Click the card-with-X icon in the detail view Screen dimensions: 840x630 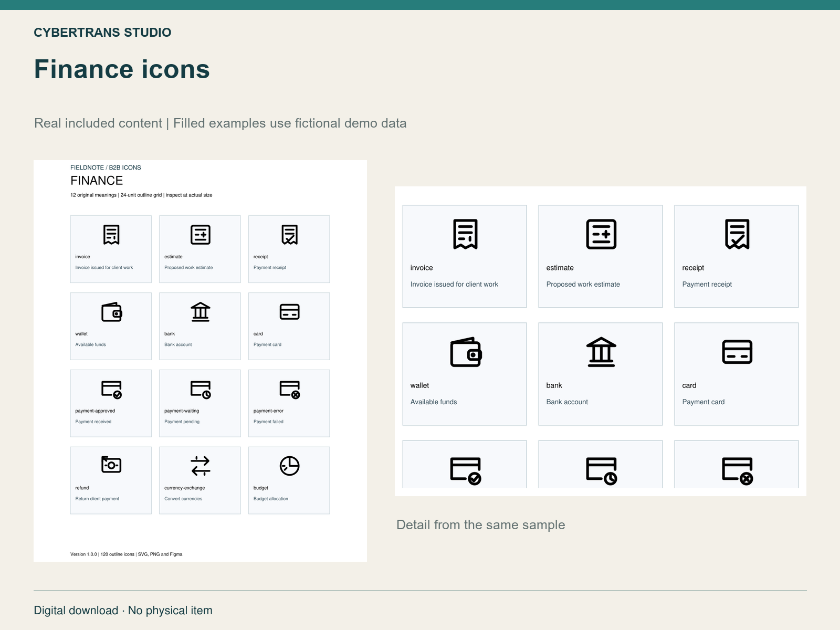point(738,471)
